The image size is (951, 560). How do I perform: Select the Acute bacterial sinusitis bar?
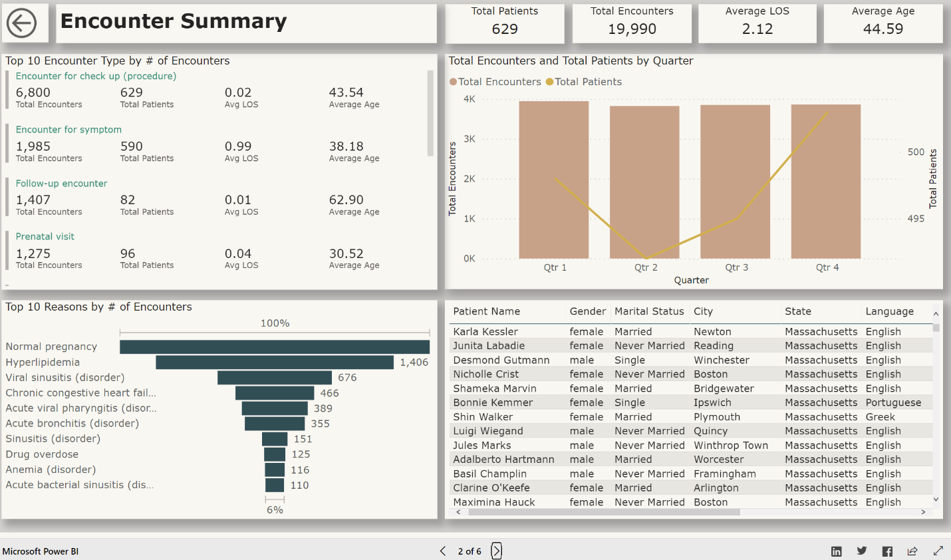click(275, 484)
